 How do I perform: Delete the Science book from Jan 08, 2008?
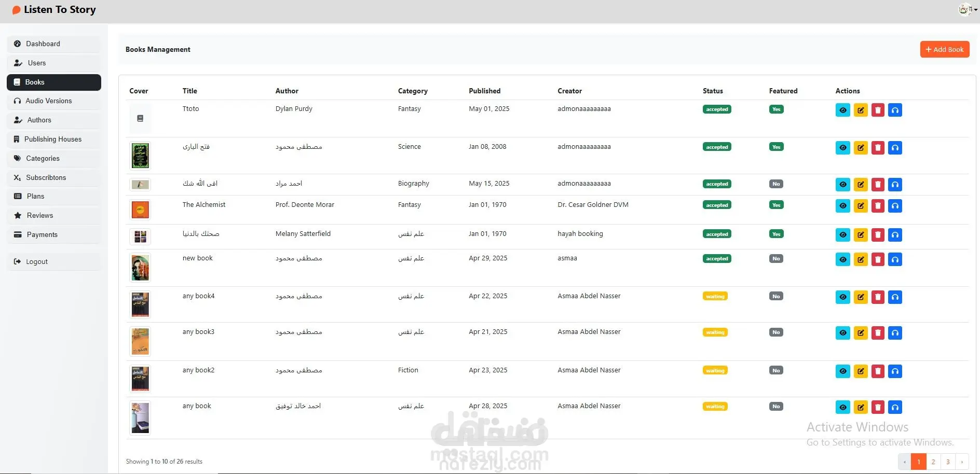(878, 148)
